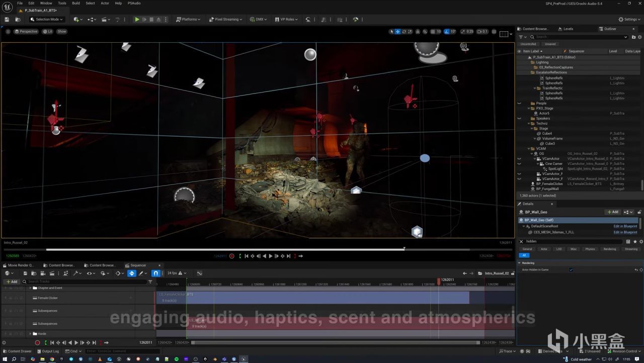
Task: Select the Physics category filter in Details
Action: (590, 249)
